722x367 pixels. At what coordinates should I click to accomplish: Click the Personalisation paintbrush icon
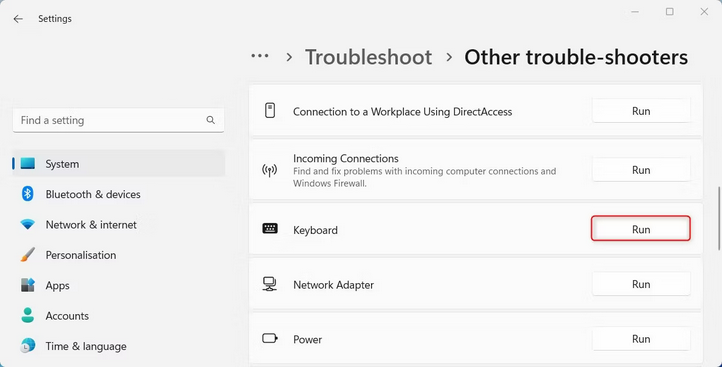pos(28,255)
